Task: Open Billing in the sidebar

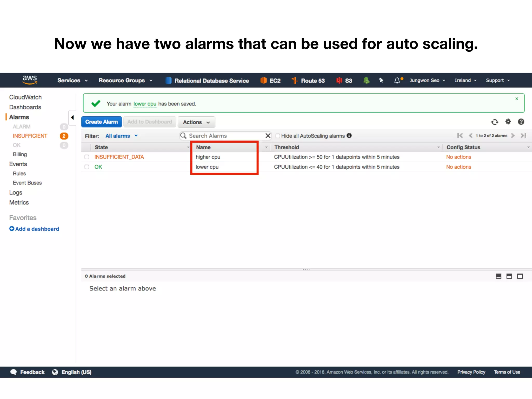Action: (x=20, y=154)
